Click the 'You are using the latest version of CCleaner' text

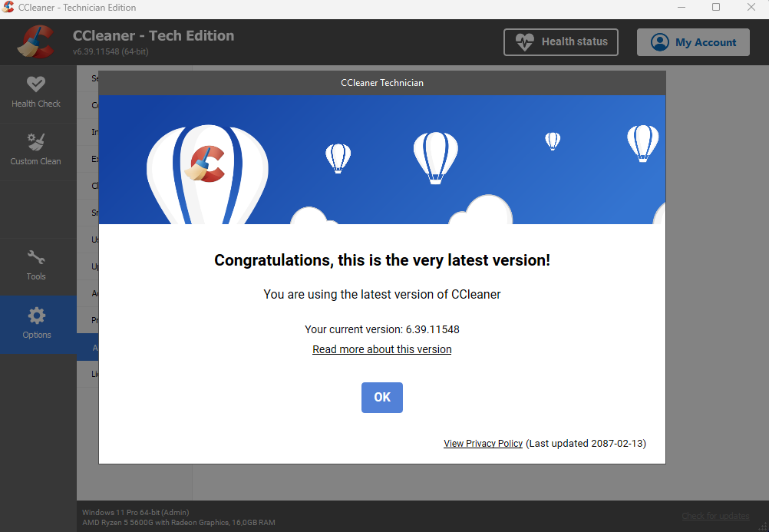[x=382, y=295]
